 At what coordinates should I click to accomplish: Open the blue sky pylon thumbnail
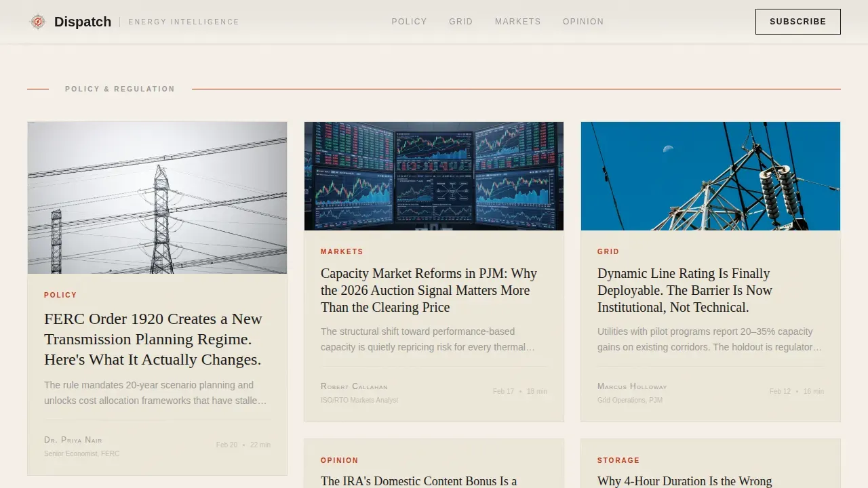[711, 176]
